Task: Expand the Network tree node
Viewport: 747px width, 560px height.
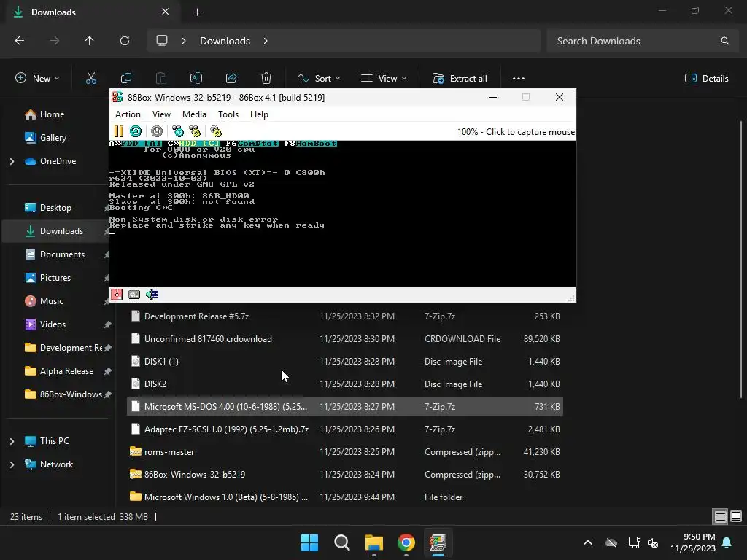Action: coord(12,464)
